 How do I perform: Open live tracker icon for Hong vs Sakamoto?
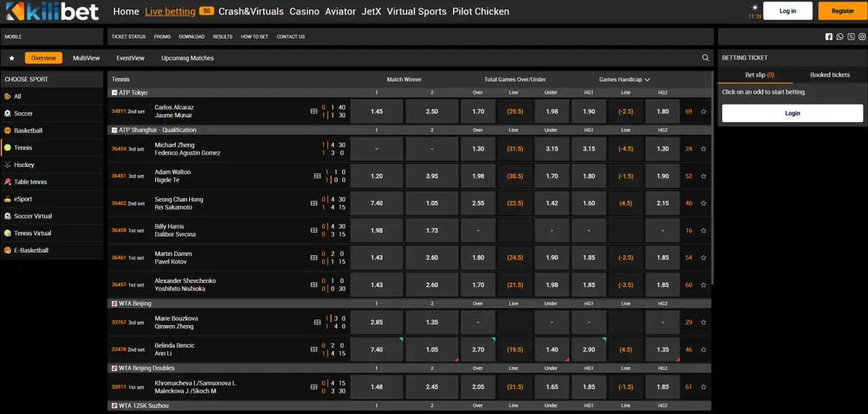pyautogui.click(x=314, y=203)
